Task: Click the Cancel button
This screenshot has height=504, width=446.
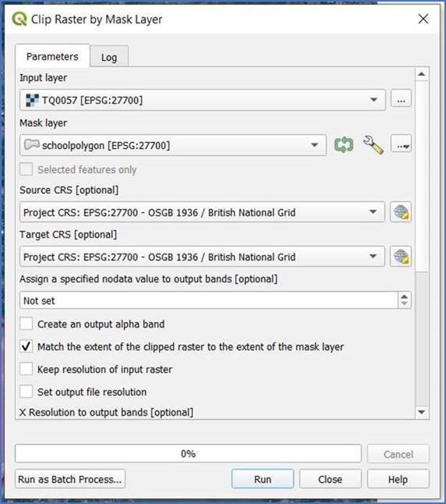Action: click(x=398, y=454)
